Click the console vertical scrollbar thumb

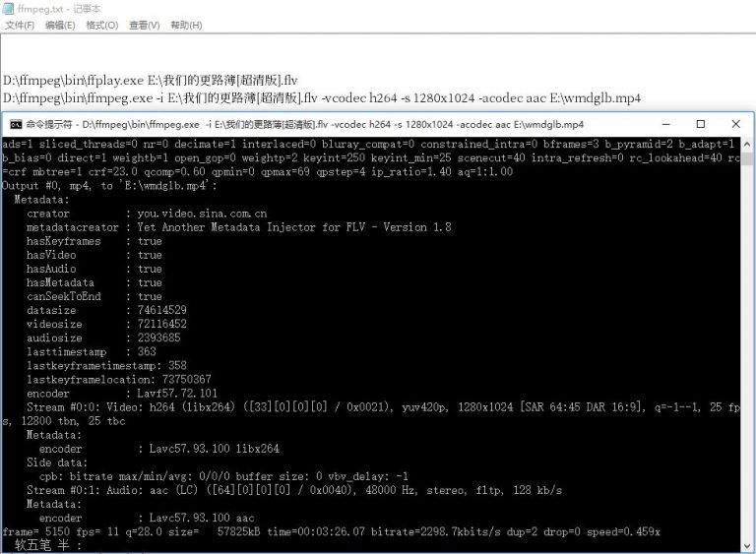pos(747,158)
